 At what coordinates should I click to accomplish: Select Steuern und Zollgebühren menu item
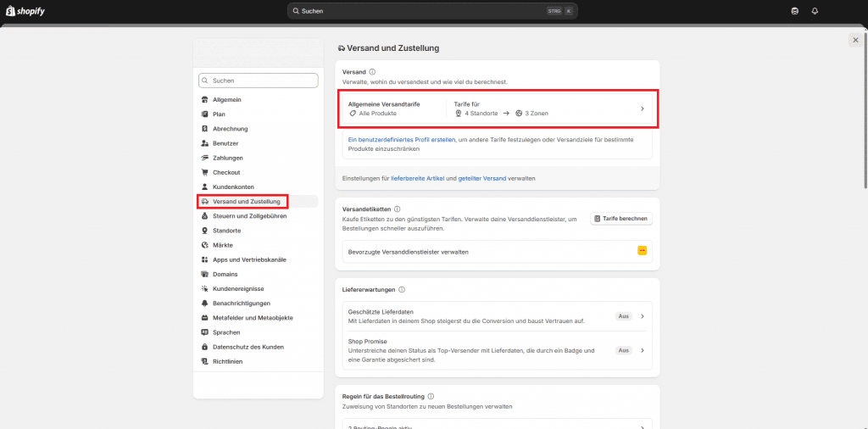click(249, 216)
